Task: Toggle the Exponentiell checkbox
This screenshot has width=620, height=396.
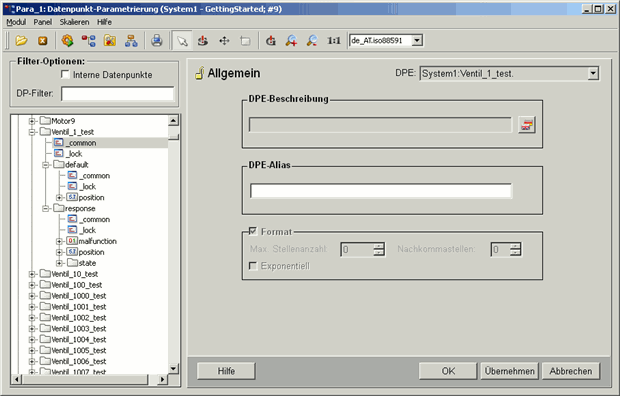Action: click(x=253, y=265)
